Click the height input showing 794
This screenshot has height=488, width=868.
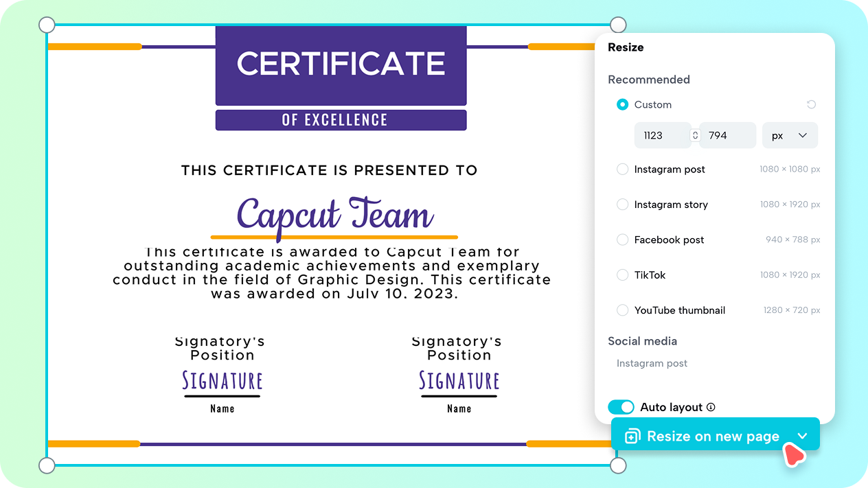click(x=728, y=135)
